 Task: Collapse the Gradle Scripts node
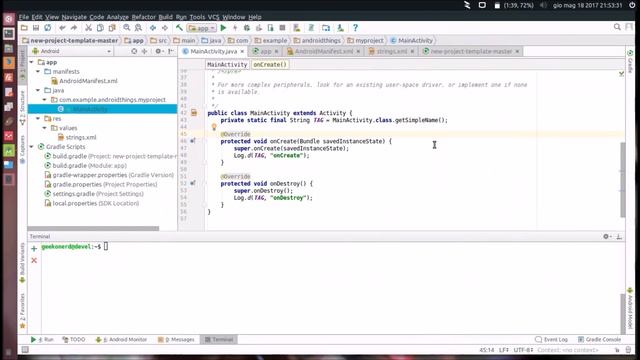(x=32, y=147)
